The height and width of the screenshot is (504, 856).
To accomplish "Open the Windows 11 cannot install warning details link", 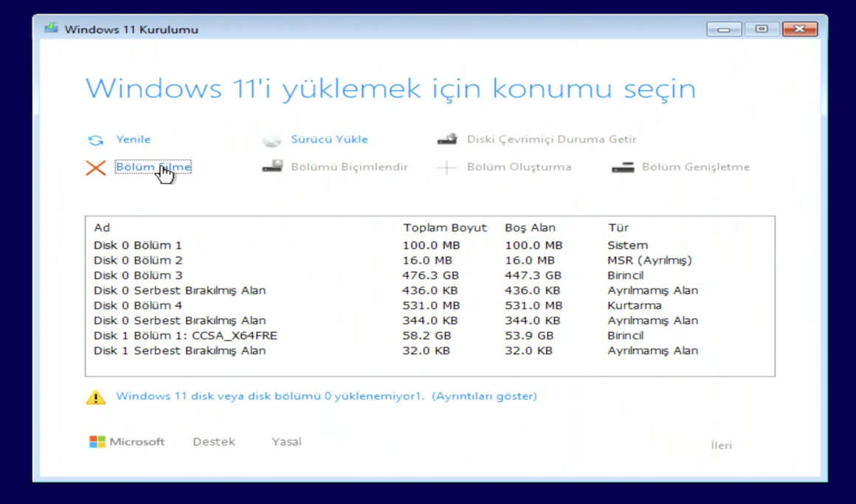I will pos(326,396).
